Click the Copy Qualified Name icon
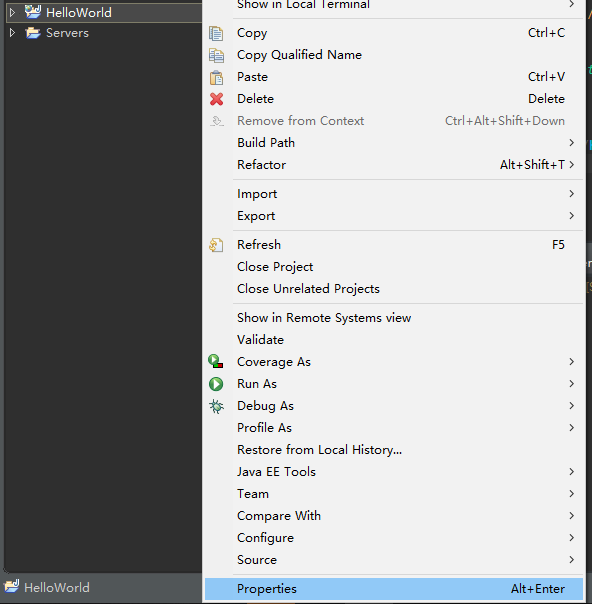This screenshot has width=592, height=604. point(216,55)
